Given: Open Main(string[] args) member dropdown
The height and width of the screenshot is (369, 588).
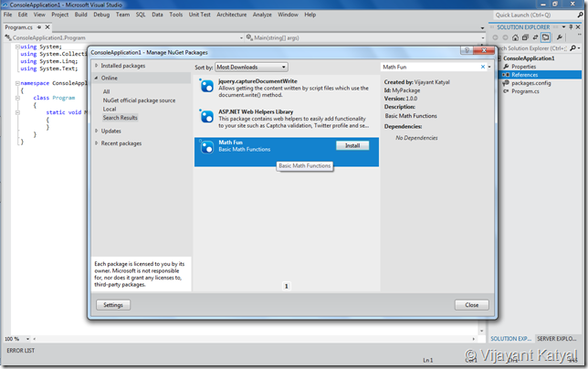Looking at the screenshot, I should (x=483, y=37).
